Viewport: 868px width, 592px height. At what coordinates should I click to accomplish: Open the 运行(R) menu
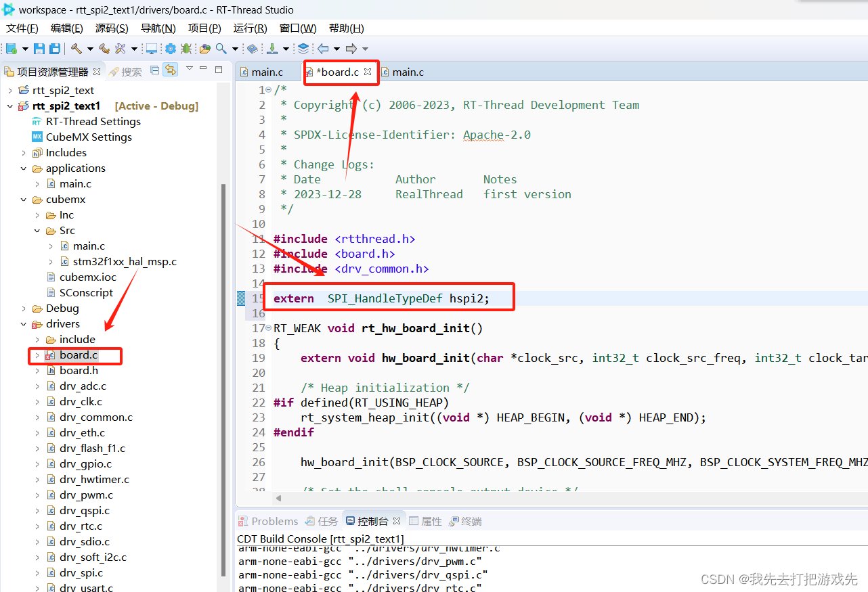(250, 28)
